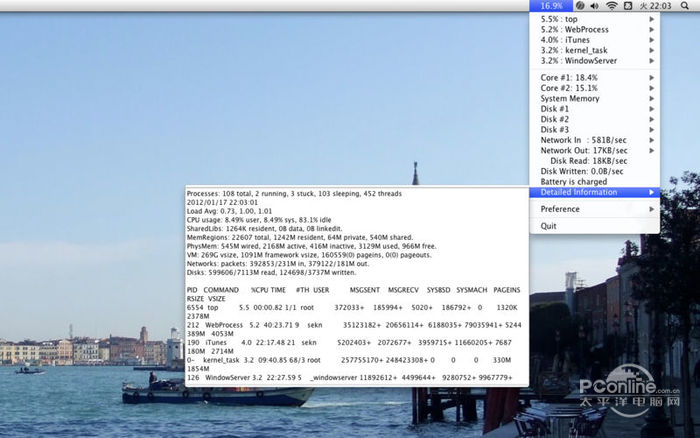This screenshot has height=438, width=700.
Task: Expand the WindowServer submenu arrow
Action: coord(652,61)
